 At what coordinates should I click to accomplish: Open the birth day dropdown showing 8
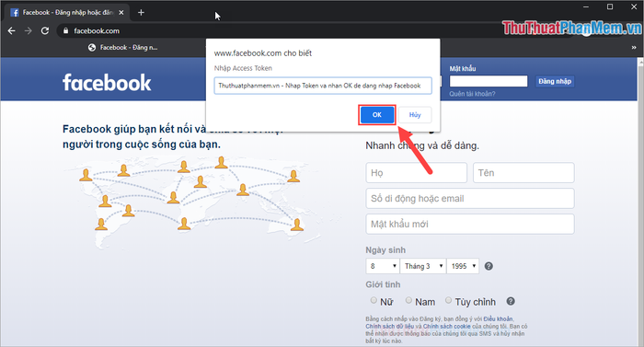383,266
